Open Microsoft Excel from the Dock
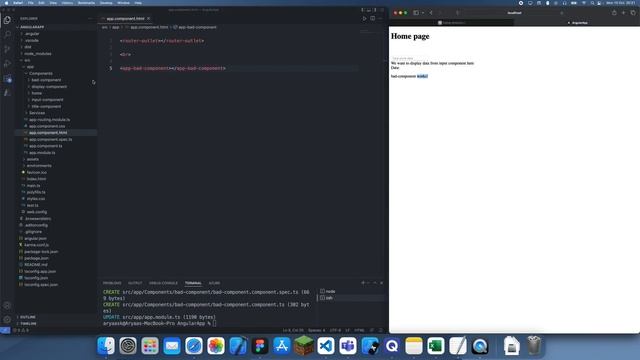 pos(436,346)
